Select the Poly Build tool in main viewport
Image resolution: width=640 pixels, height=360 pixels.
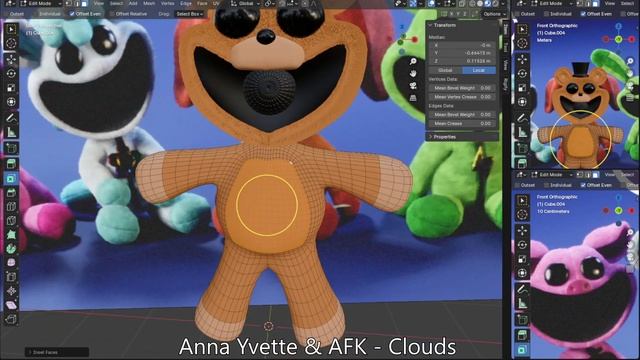(11, 235)
